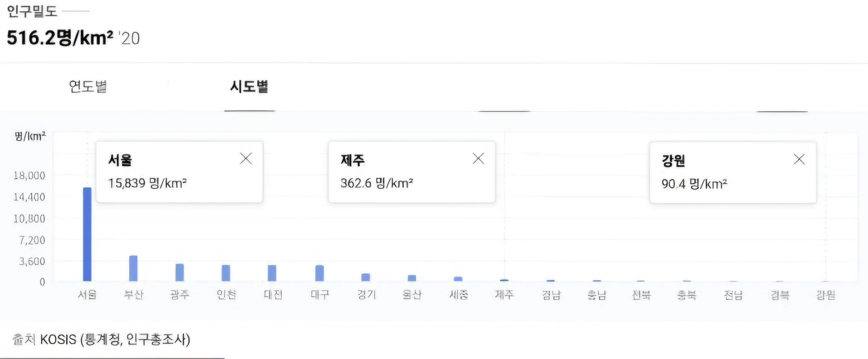Select the 시도별 tab
This screenshot has width=868, height=359.
click(249, 86)
